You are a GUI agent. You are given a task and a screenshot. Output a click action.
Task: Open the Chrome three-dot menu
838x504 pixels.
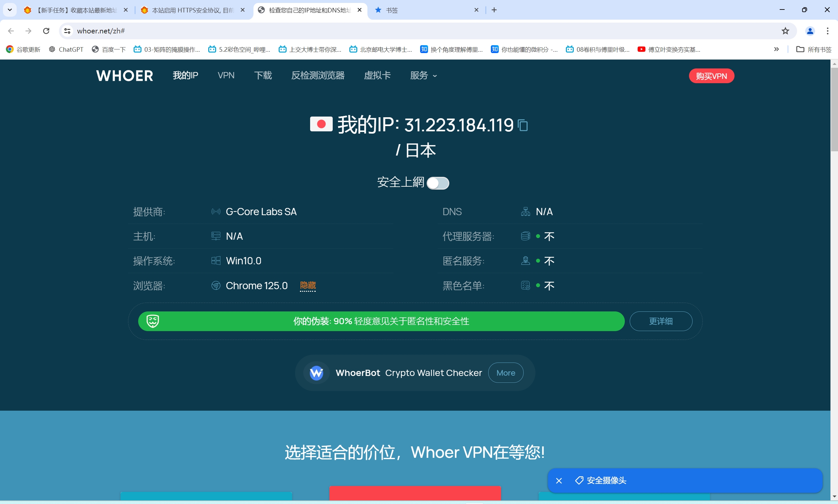tap(828, 31)
